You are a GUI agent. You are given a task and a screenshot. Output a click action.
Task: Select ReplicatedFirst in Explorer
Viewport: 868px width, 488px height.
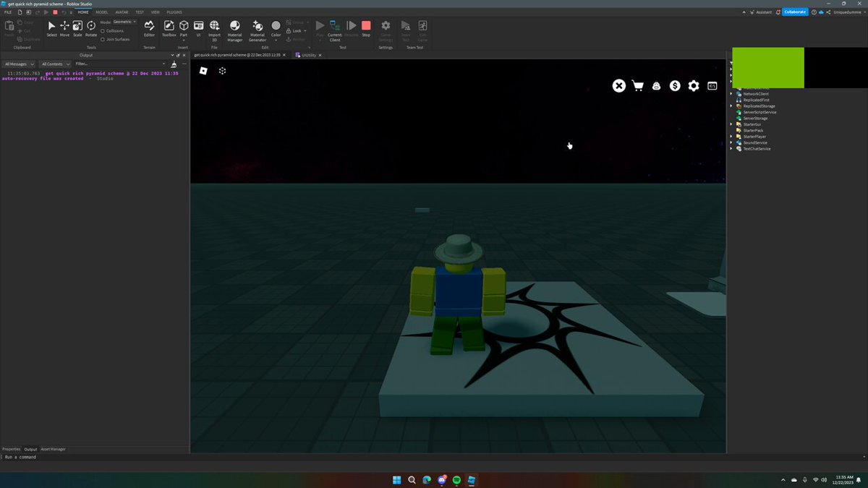[x=756, y=100]
